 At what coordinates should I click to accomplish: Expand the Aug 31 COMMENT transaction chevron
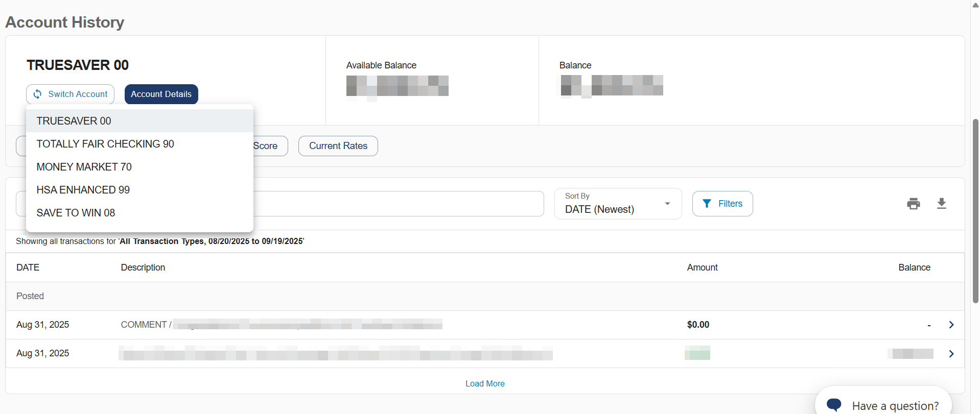951,325
